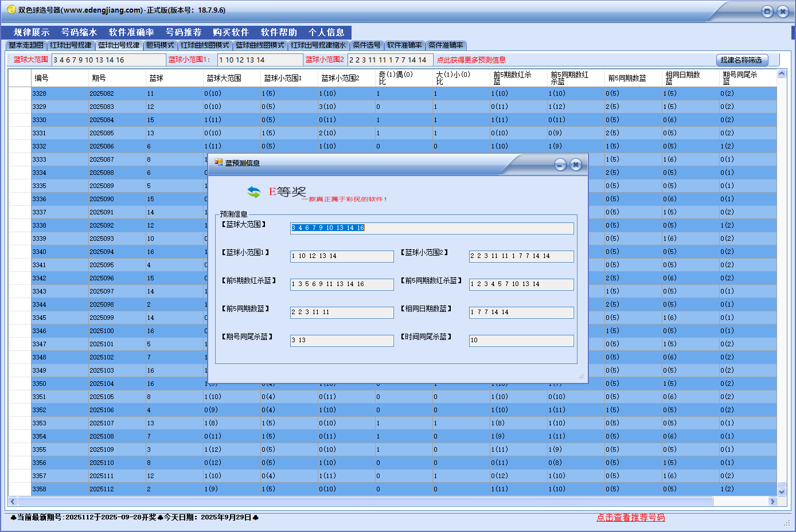Screen dimensions: 796x532
Task: Close the 蓝预测信息 dialog
Action: 576,165
